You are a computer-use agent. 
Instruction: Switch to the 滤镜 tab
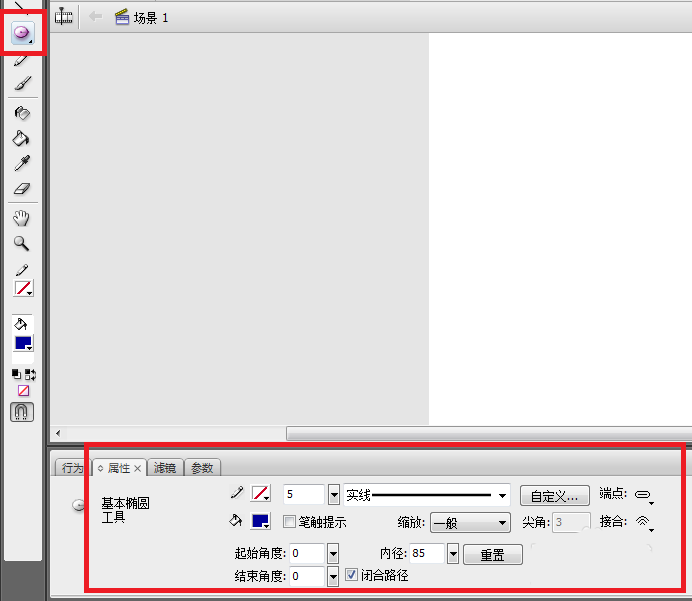coord(165,468)
